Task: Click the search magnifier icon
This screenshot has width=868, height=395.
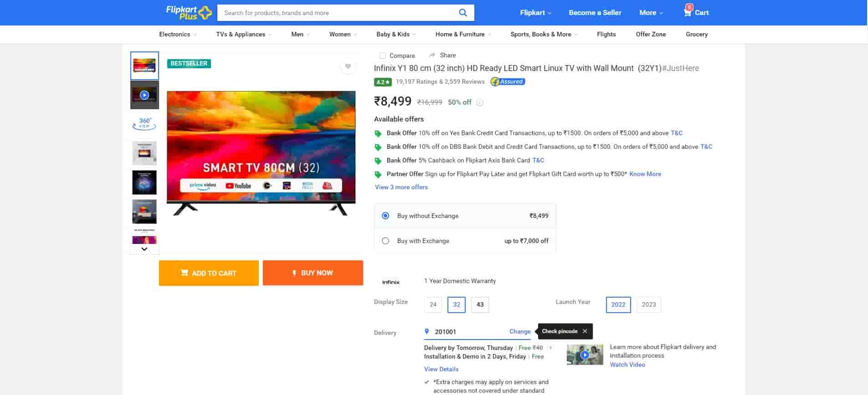Action: pos(462,13)
